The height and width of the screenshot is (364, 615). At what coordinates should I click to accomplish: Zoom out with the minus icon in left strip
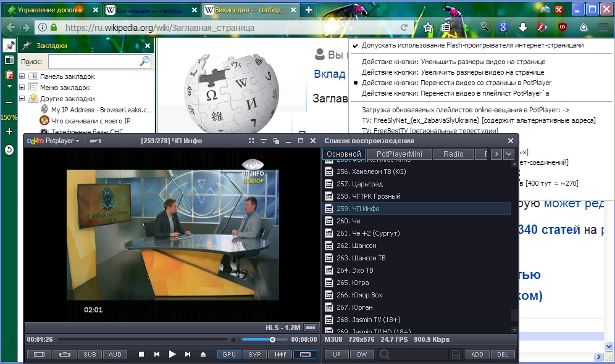(x=9, y=102)
